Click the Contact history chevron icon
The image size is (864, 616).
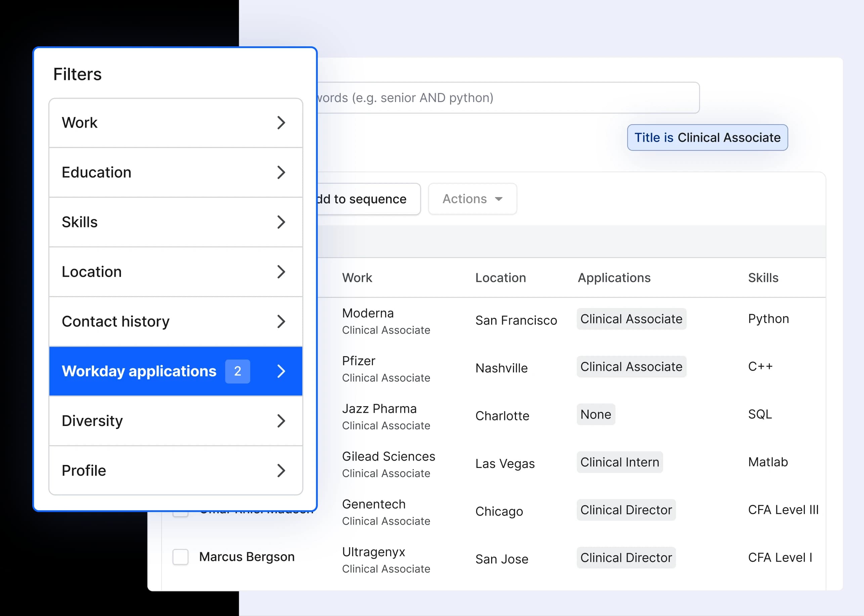coord(281,322)
